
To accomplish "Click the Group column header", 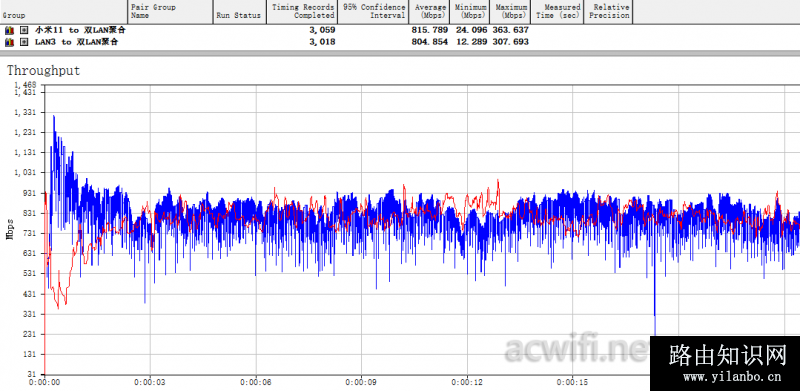I will 63,12.
